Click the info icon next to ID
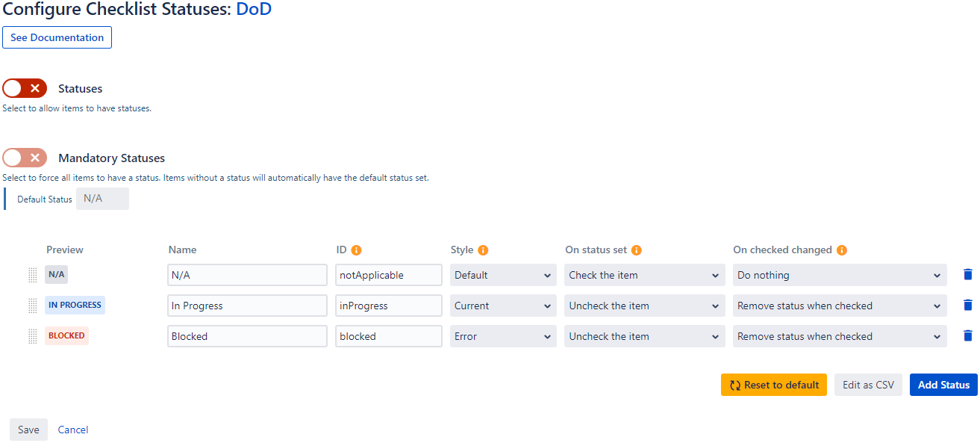The height and width of the screenshot is (443, 980). point(356,250)
